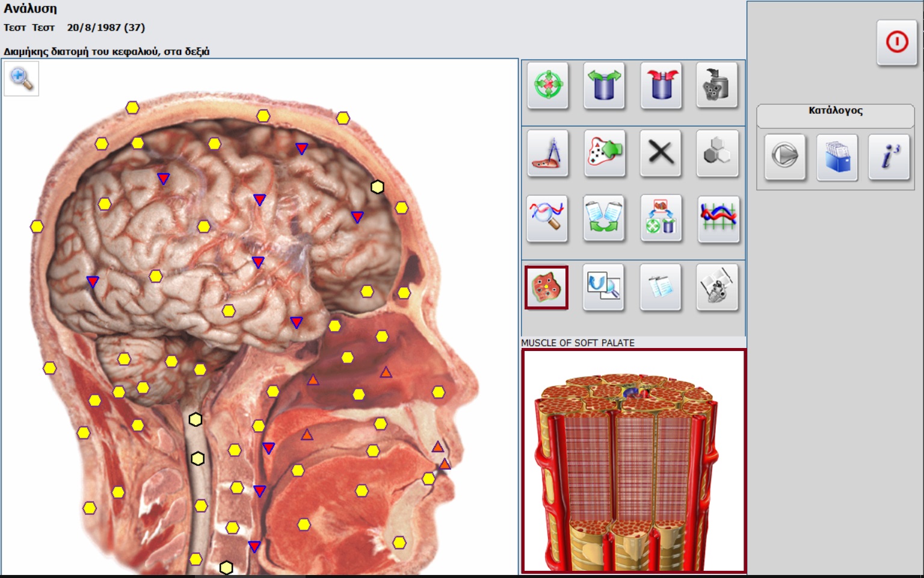This screenshot has width=924, height=578.
Task: Click the yellow hexagon marker on the chin
Action: [399, 543]
